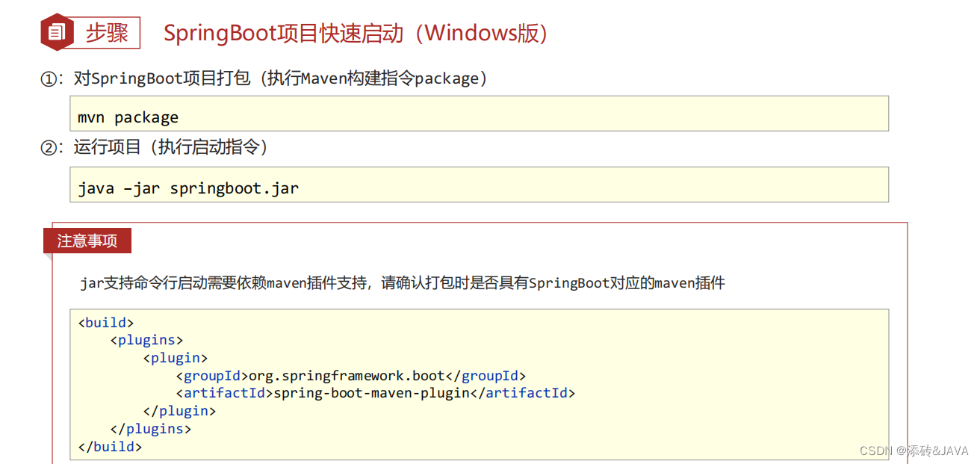The height and width of the screenshot is (464, 980).
Task: Select the 步骤 label box
Action: [x=106, y=33]
